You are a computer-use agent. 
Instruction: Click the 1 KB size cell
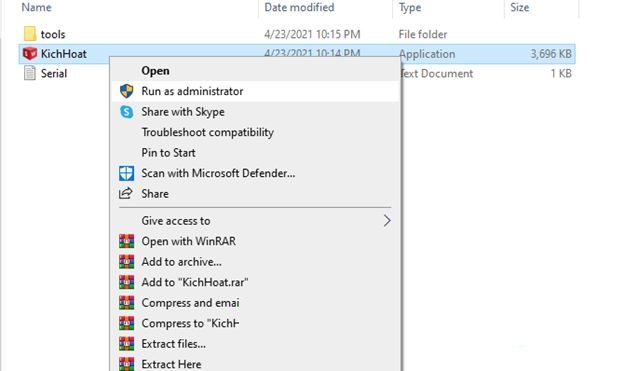pos(561,73)
